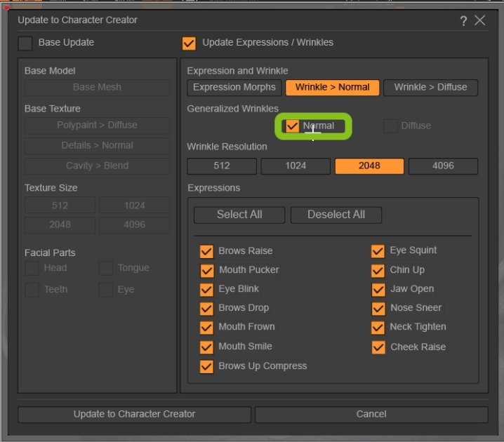Uncheck the Nose Sneer expression

pyautogui.click(x=378, y=309)
